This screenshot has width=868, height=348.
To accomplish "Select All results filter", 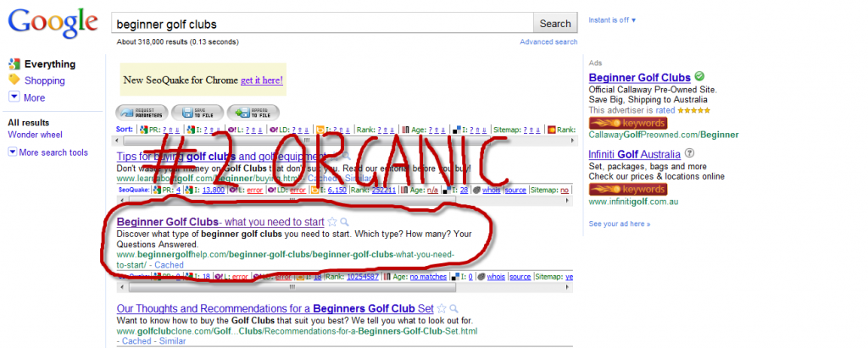I will click(x=29, y=123).
